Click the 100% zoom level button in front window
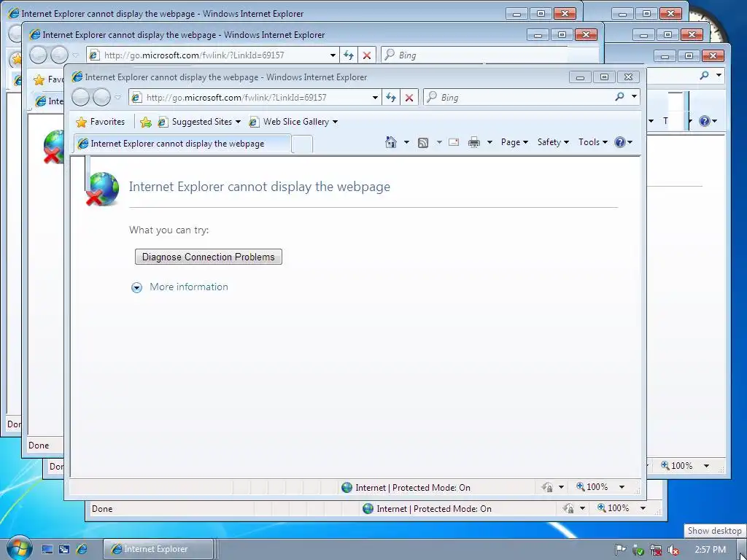 point(592,486)
